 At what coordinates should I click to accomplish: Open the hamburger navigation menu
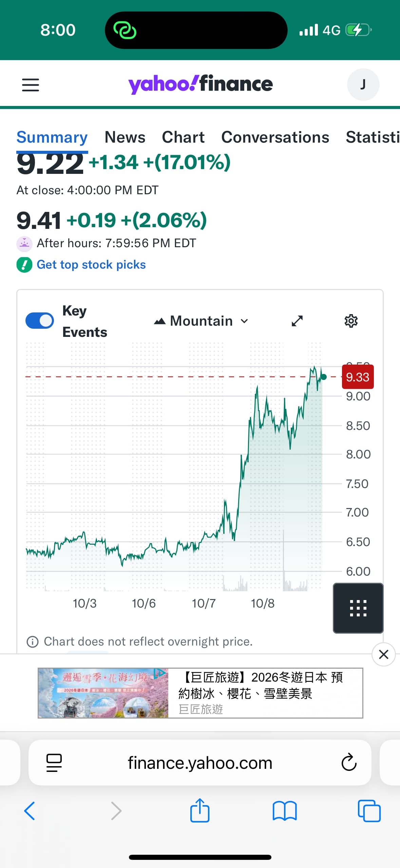click(x=31, y=85)
